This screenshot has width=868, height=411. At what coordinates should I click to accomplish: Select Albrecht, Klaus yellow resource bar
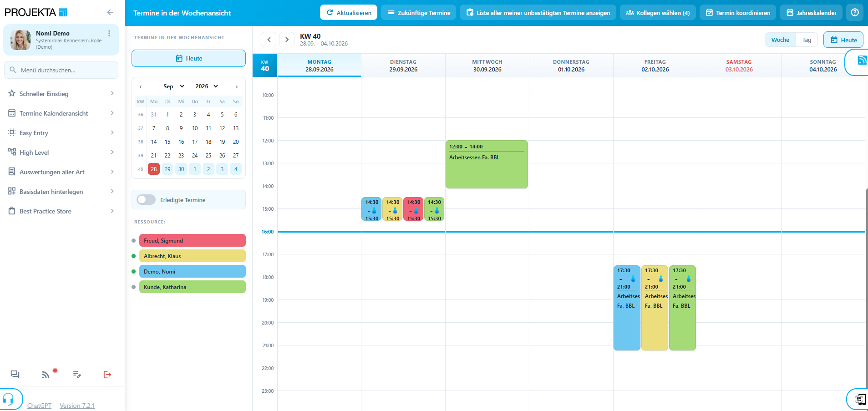pyautogui.click(x=193, y=256)
